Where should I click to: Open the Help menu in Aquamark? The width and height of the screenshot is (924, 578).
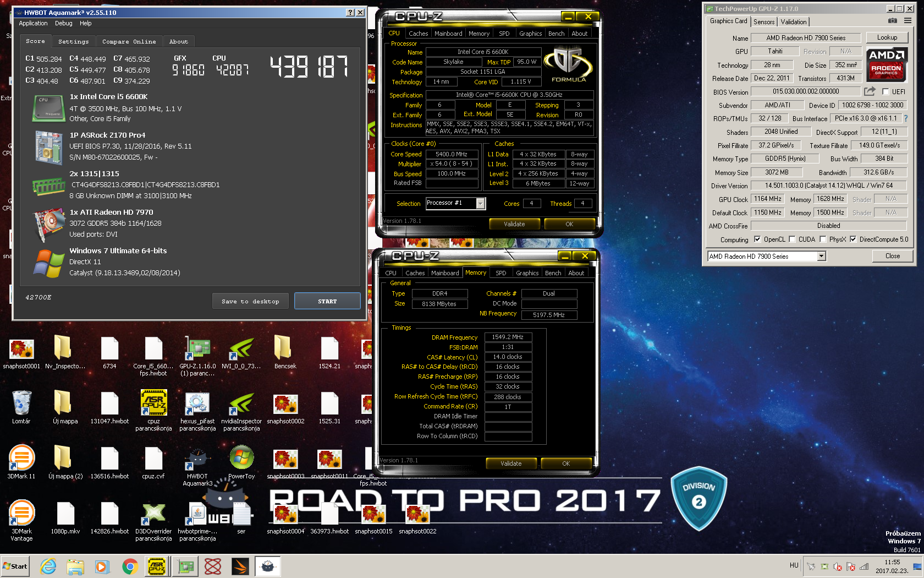point(85,23)
